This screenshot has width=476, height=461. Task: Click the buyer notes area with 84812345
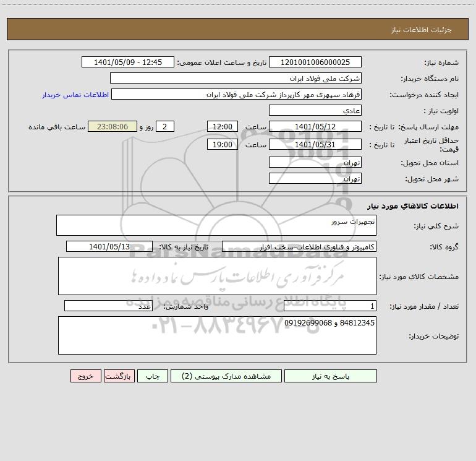(217, 335)
